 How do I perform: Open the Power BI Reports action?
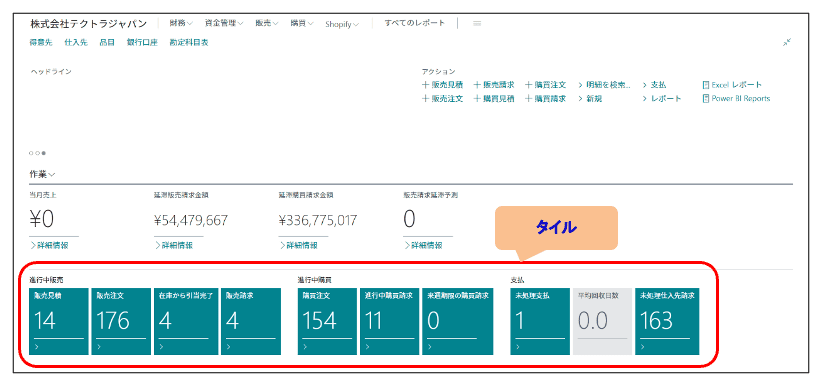(736, 98)
